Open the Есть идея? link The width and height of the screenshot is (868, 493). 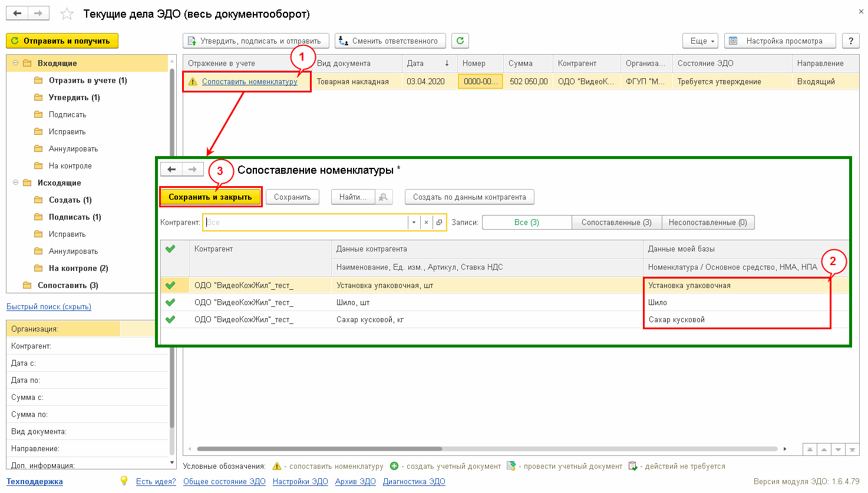click(156, 481)
